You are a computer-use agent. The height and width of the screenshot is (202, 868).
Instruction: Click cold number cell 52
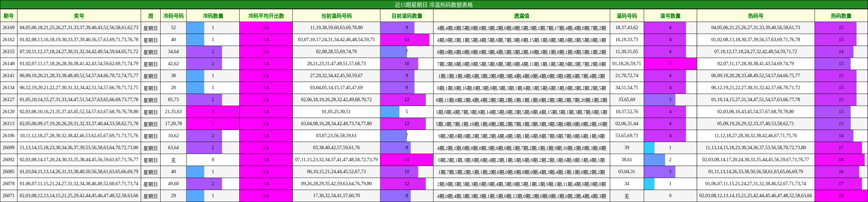click(173, 28)
